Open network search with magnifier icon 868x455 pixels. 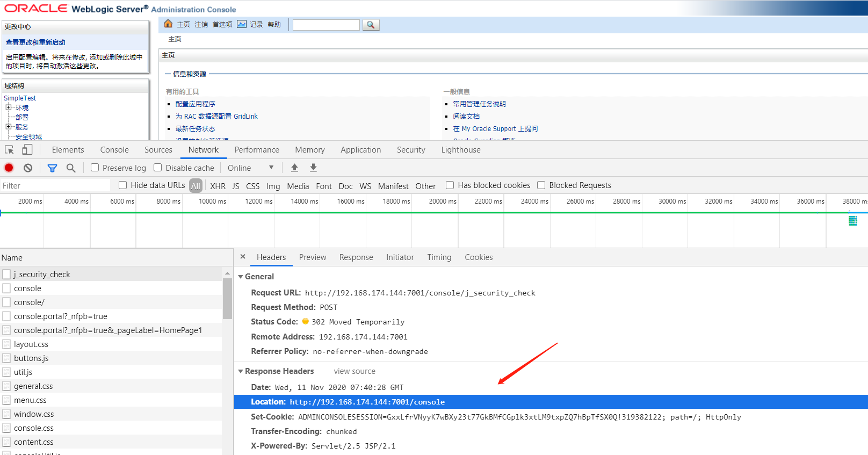tap(71, 168)
